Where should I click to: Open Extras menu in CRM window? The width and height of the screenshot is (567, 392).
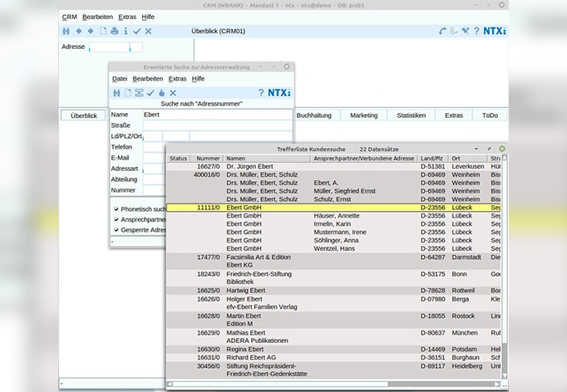pos(127,17)
